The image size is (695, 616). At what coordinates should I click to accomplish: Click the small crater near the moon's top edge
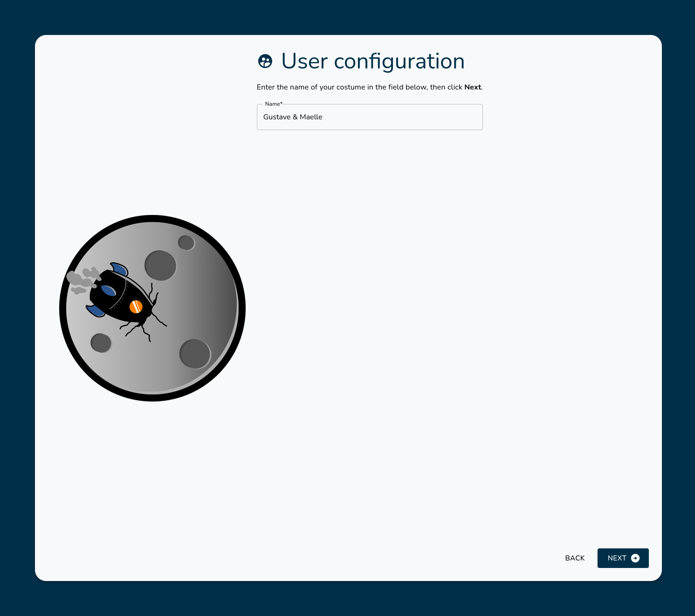pos(186,242)
